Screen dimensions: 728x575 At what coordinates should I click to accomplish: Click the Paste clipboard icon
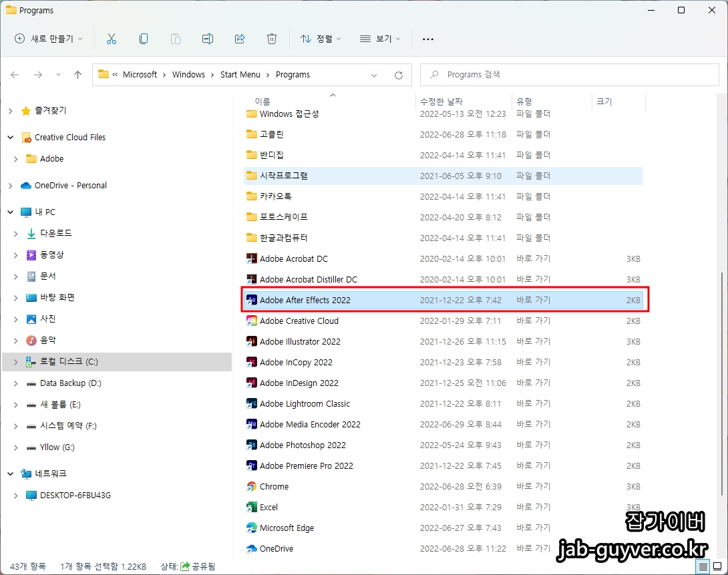coord(176,39)
